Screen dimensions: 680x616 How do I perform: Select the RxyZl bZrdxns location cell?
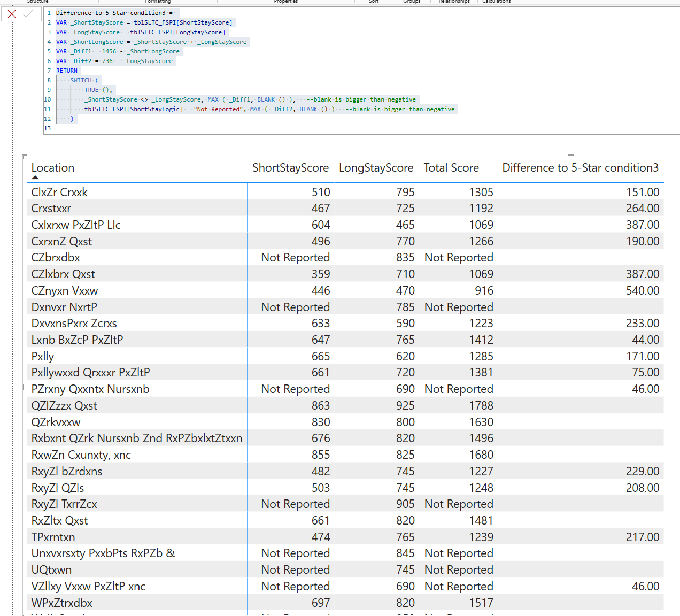(67, 472)
